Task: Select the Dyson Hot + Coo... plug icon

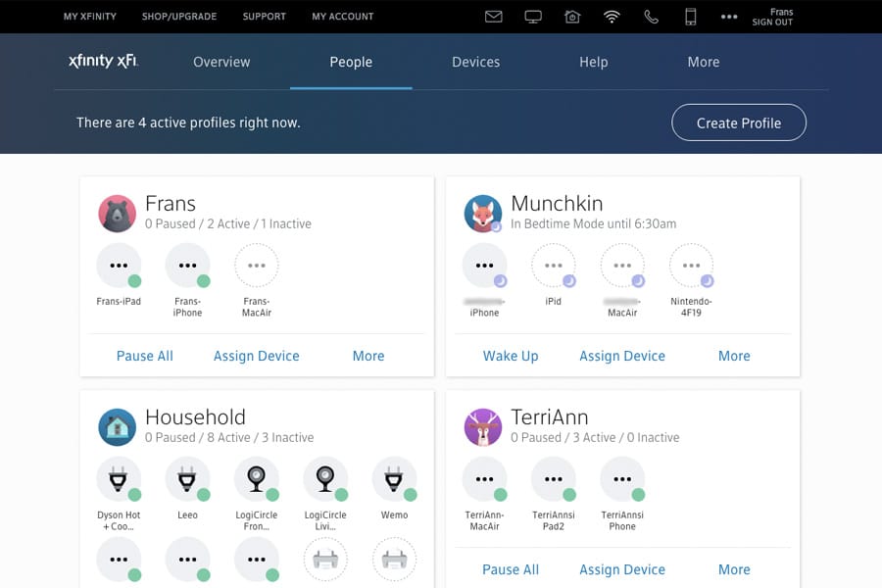Action: [x=119, y=479]
